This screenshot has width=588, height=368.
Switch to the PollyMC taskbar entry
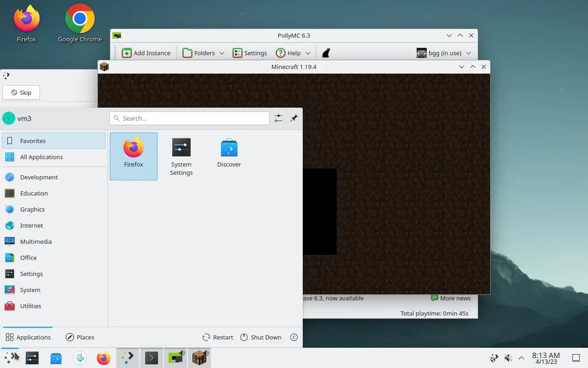[175, 357]
